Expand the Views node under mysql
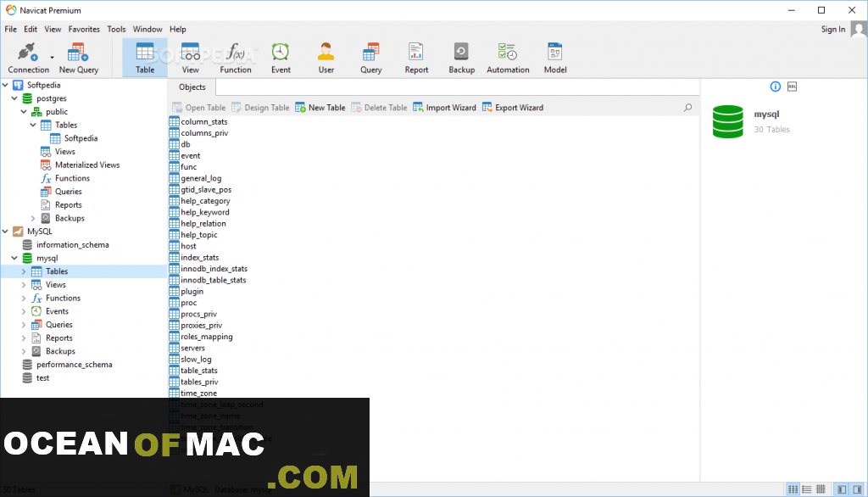 [24, 284]
